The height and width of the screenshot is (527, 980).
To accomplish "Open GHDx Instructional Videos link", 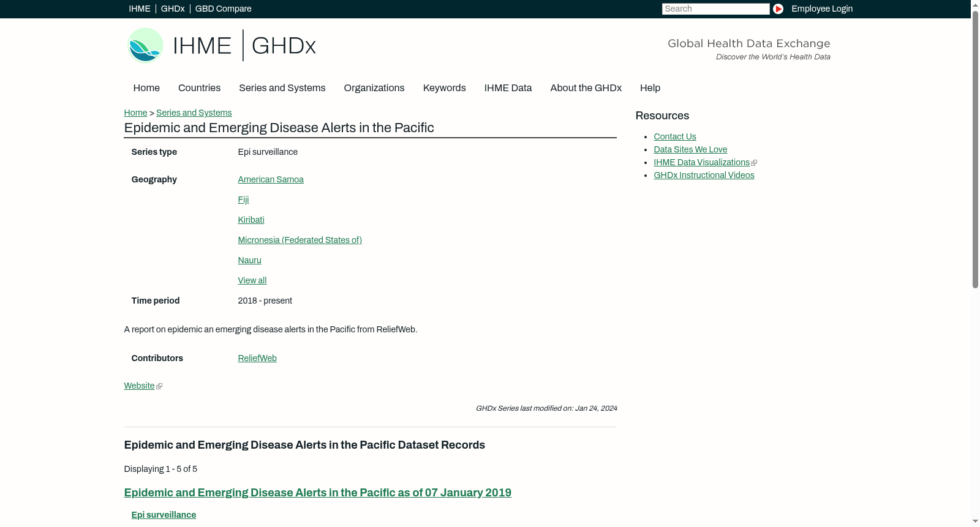I will click(704, 175).
